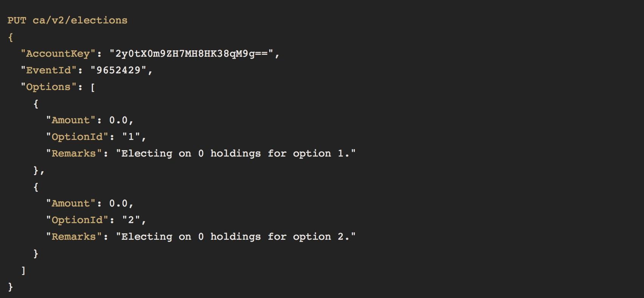Click the PUT method keyword
The width and height of the screenshot is (644, 298).
17,20
